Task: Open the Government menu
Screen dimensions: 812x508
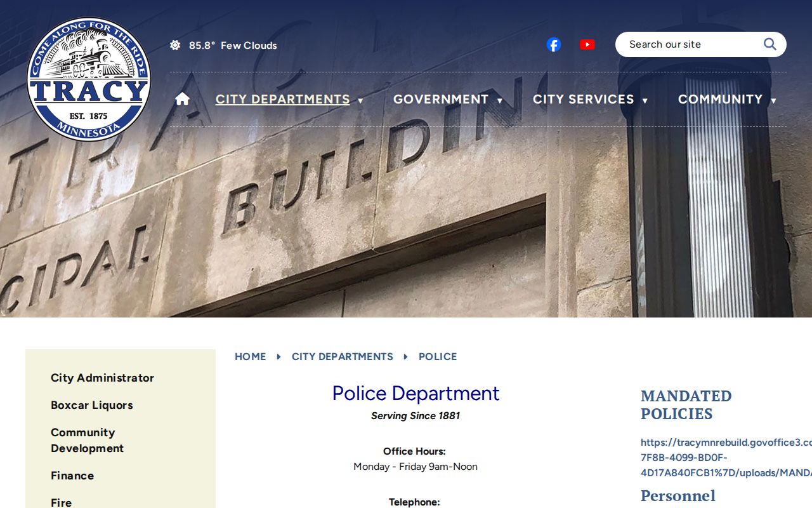Action: [441, 99]
